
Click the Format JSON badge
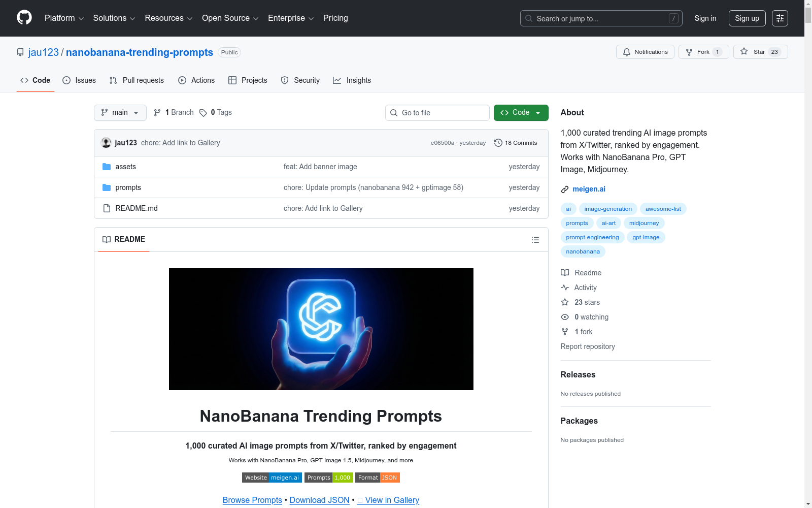tap(378, 478)
